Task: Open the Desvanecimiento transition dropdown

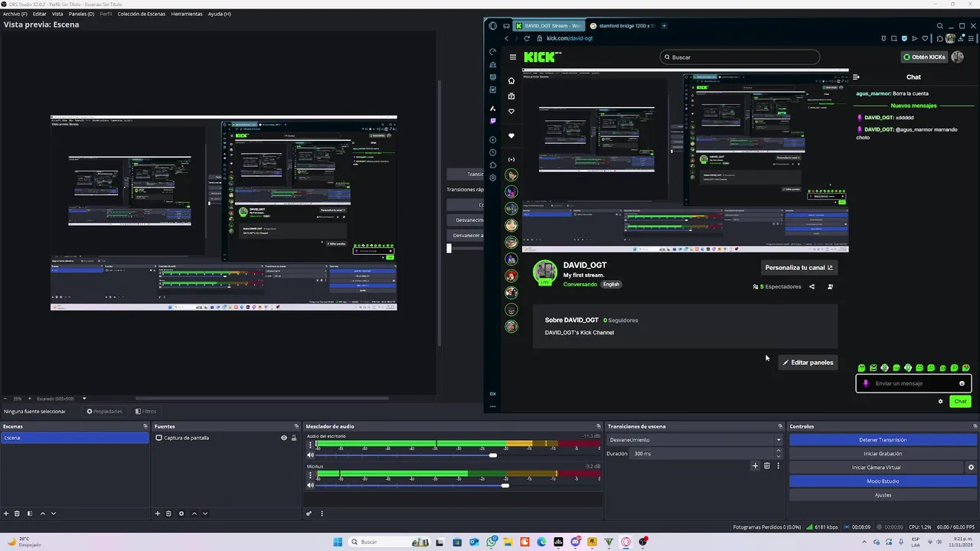Action: [694, 440]
